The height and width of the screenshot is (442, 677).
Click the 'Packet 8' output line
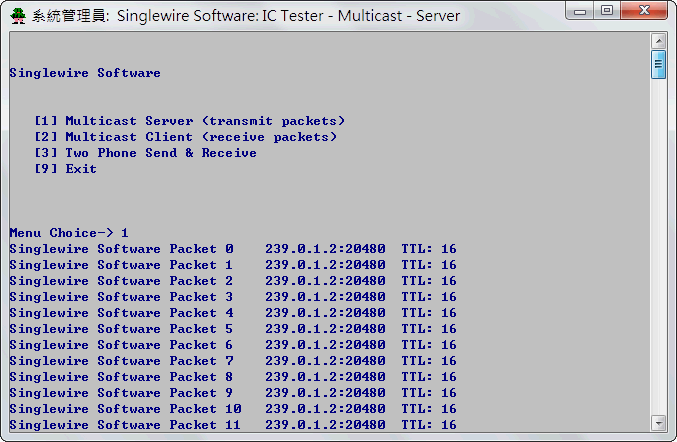[233, 377]
